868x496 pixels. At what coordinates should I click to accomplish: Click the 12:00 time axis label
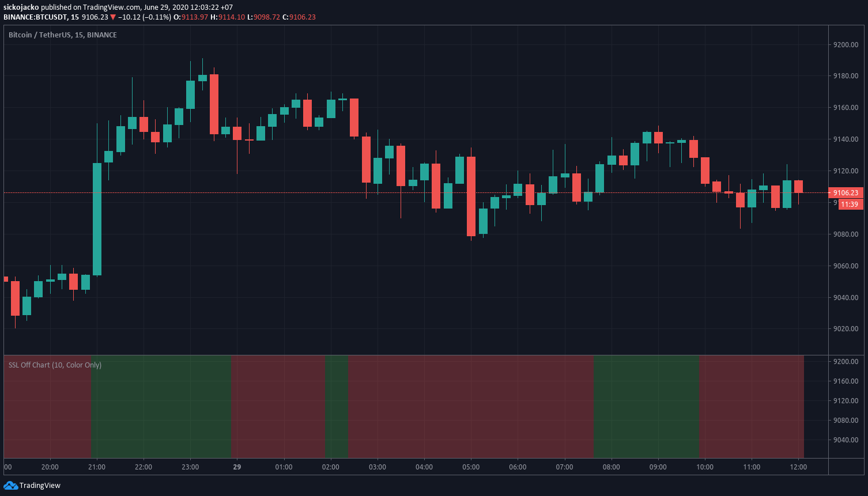pyautogui.click(x=798, y=467)
